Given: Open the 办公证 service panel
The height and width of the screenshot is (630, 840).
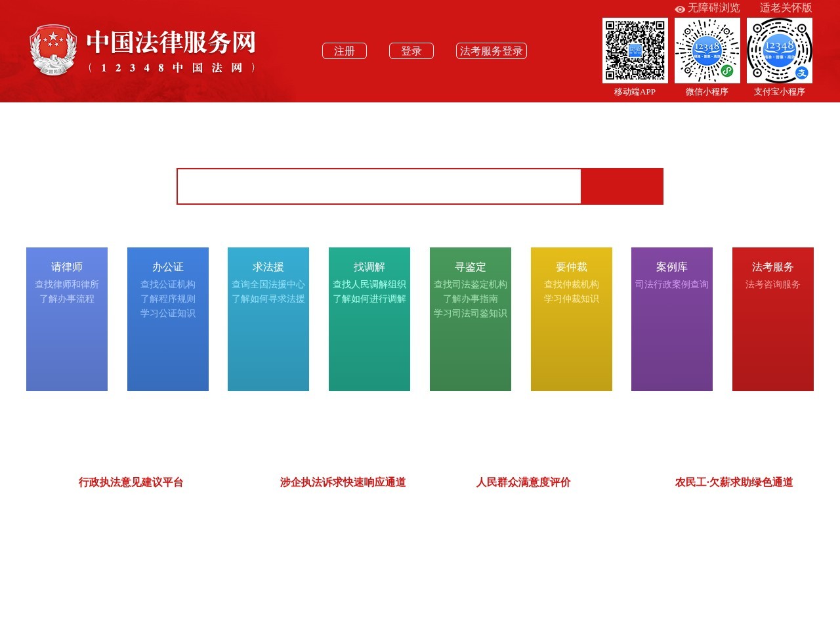Looking at the screenshot, I should [167, 319].
